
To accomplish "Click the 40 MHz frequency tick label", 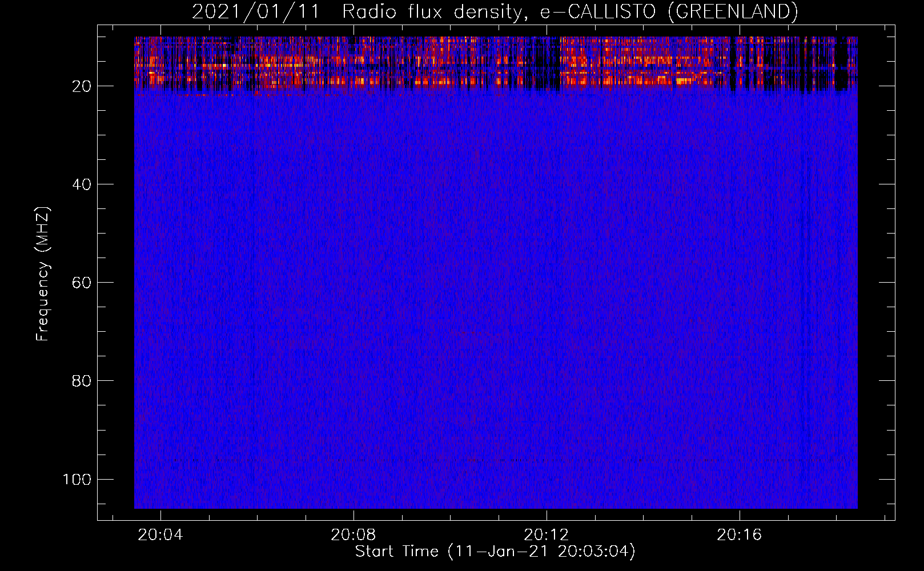I will point(82,184).
